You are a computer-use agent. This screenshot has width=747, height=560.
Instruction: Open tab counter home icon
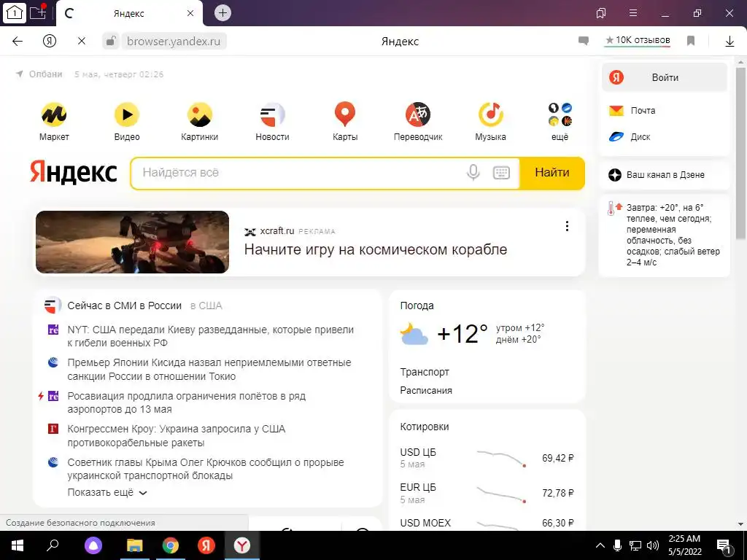point(14,13)
